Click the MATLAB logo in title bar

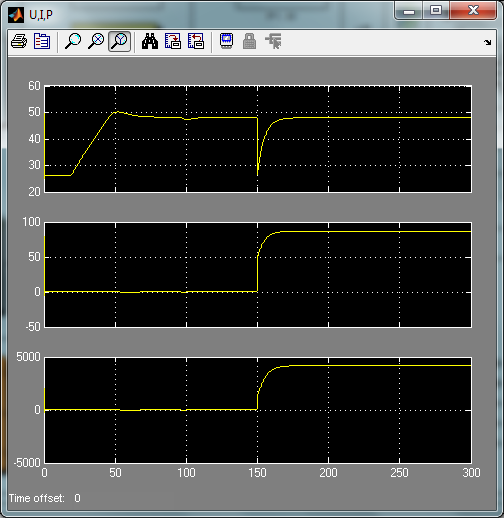point(16,15)
